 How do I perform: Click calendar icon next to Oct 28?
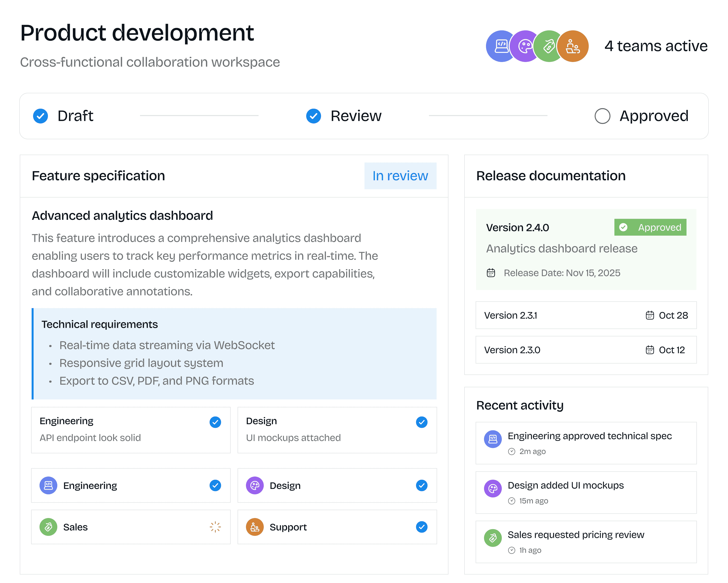click(650, 315)
